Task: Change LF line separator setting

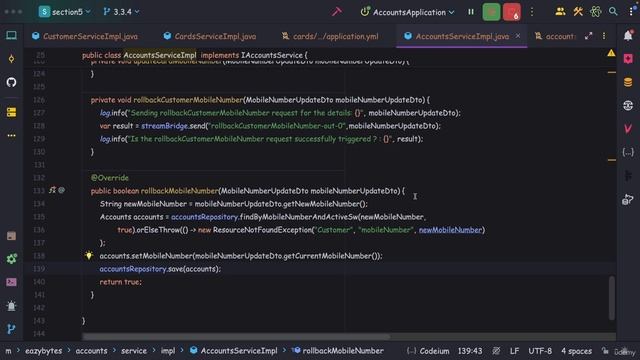Action: [x=514, y=351]
